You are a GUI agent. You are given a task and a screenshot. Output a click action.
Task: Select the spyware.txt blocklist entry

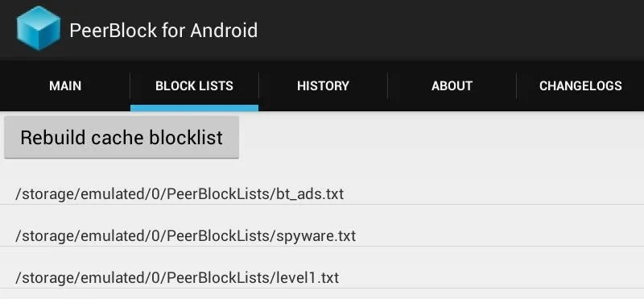322,236
